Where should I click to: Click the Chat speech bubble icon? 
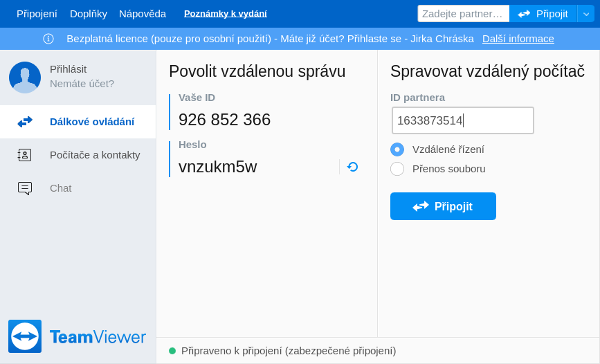click(25, 188)
